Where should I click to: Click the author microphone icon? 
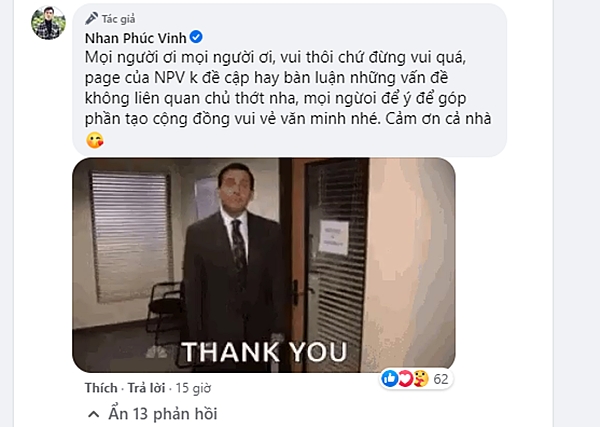pos(91,18)
